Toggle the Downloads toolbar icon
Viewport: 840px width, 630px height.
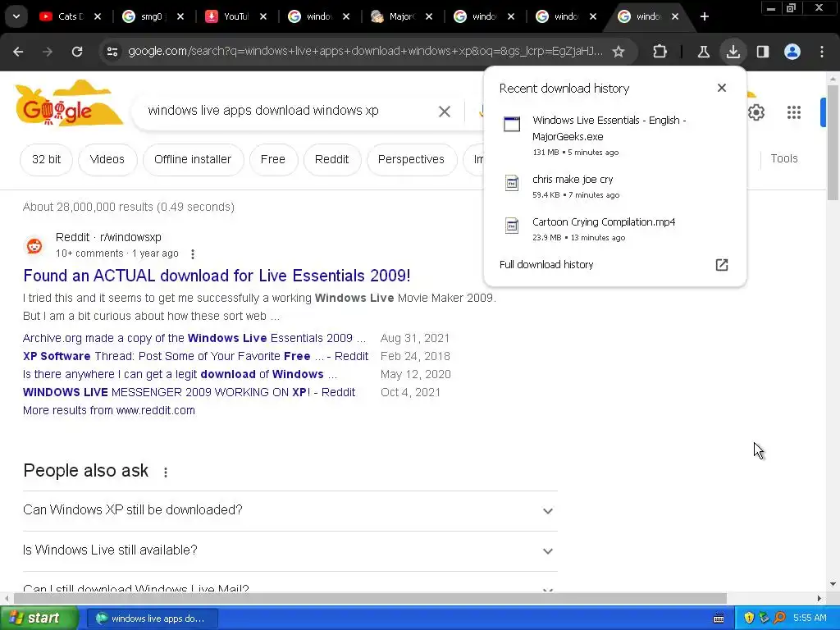(x=733, y=52)
